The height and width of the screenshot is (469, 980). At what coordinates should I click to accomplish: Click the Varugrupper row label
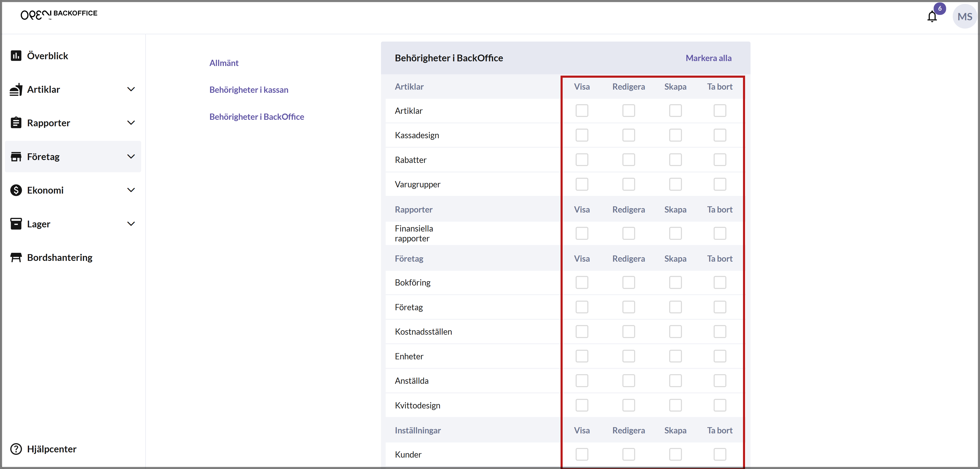[x=417, y=184]
